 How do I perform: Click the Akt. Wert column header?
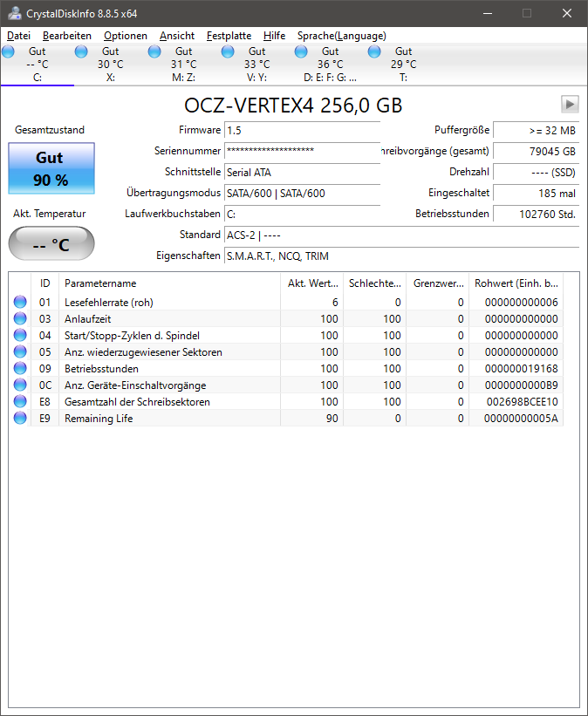[312, 283]
